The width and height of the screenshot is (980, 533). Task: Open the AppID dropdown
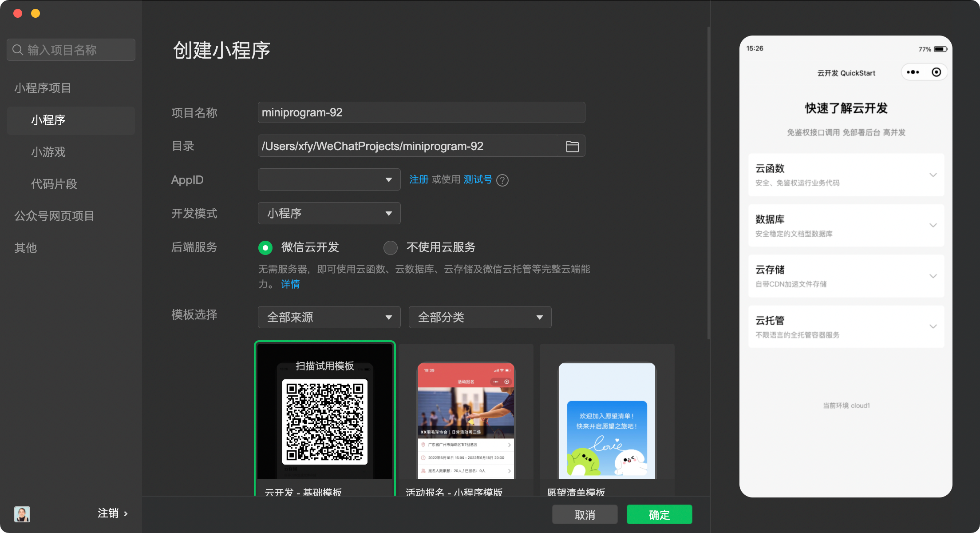pyautogui.click(x=329, y=179)
